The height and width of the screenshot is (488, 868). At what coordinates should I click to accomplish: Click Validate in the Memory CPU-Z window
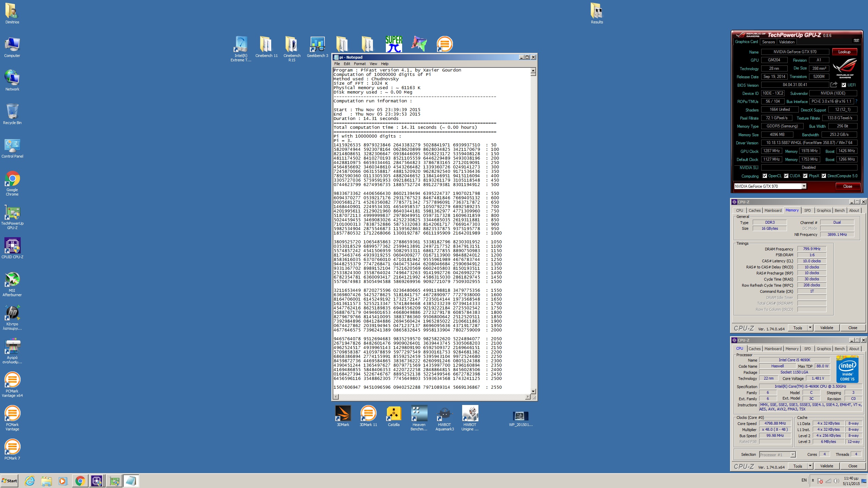coord(826,328)
